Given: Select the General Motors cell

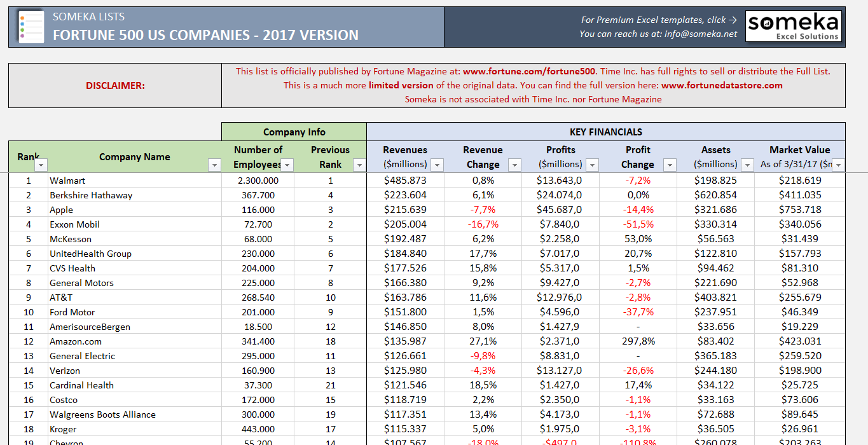Looking at the screenshot, I should pos(135,283).
